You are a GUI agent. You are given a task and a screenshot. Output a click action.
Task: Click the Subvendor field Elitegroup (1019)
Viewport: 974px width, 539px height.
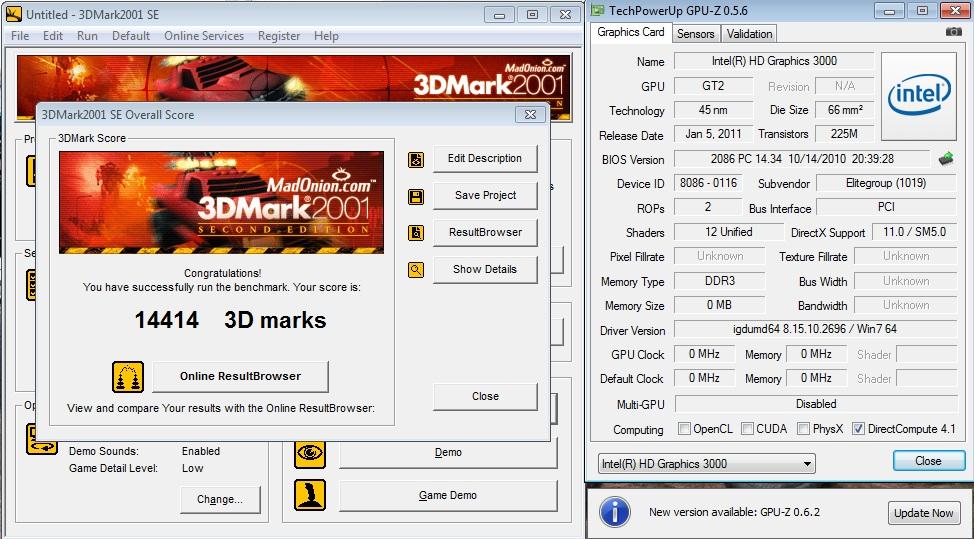click(x=886, y=183)
